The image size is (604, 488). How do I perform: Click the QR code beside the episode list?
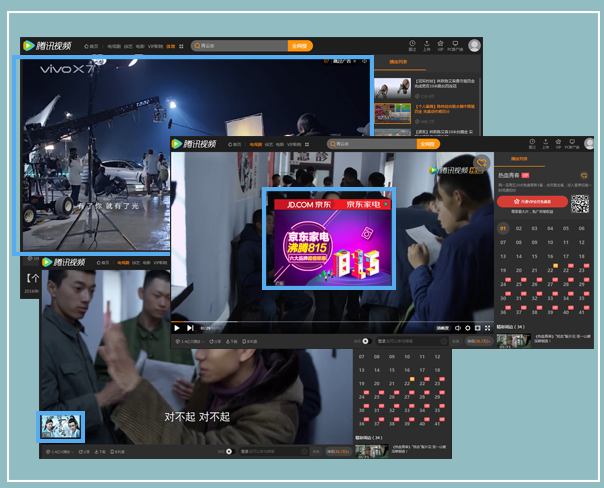coord(580,204)
